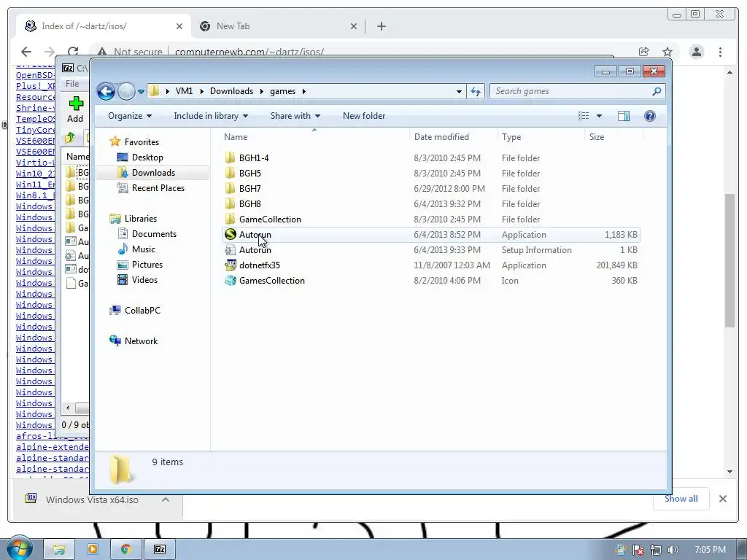Click the search magnifier icon in Explorer
Screen dimensions: 747x560
point(657,91)
